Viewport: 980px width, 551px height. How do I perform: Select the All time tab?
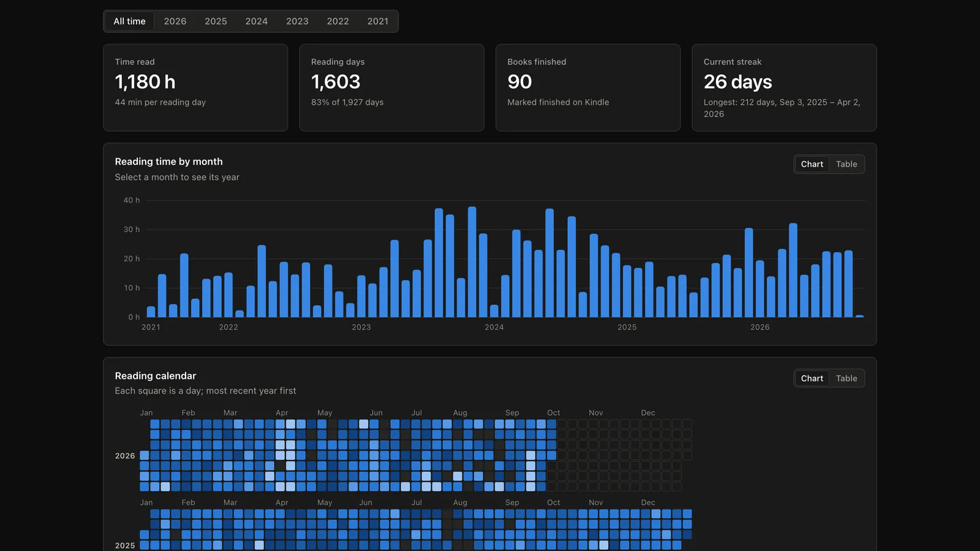pyautogui.click(x=129, y=21)
